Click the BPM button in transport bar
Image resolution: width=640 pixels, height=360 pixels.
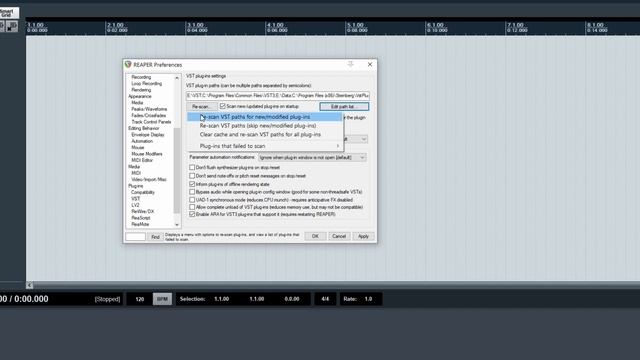[x=162, y=299]
